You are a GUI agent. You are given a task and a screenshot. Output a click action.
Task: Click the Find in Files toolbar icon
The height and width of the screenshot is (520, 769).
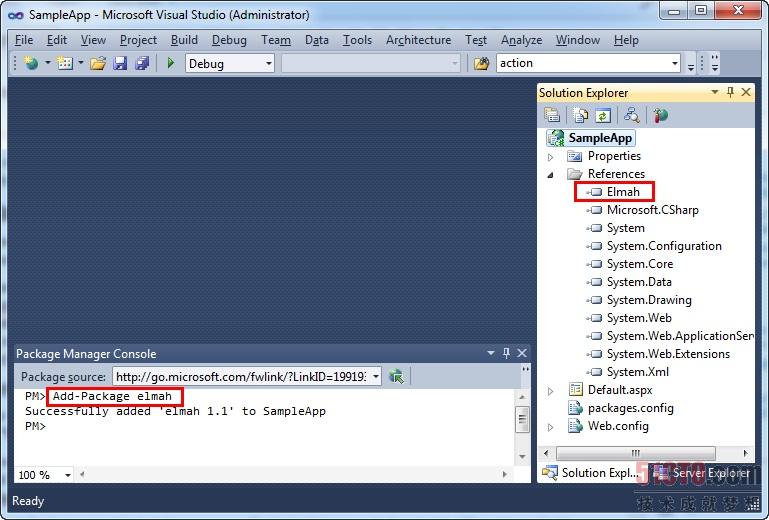pyautogui.click(x=482, y=63)
